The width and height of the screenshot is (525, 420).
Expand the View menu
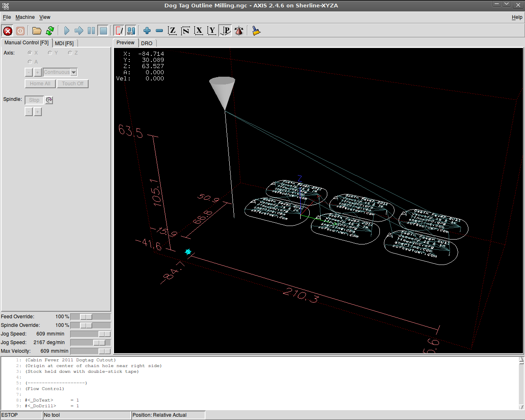pyautogui.click(x=45, y=17)
